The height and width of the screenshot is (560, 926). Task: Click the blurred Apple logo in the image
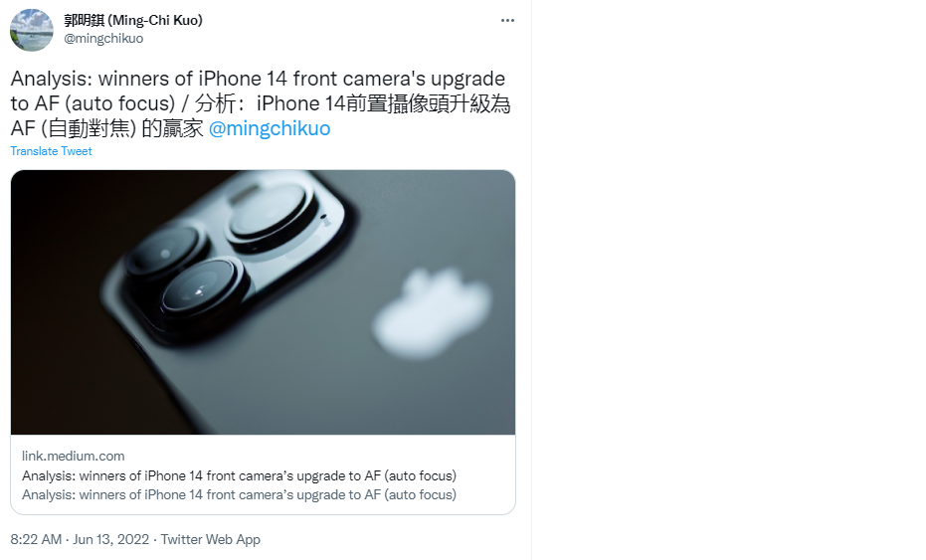coord(433,312)
